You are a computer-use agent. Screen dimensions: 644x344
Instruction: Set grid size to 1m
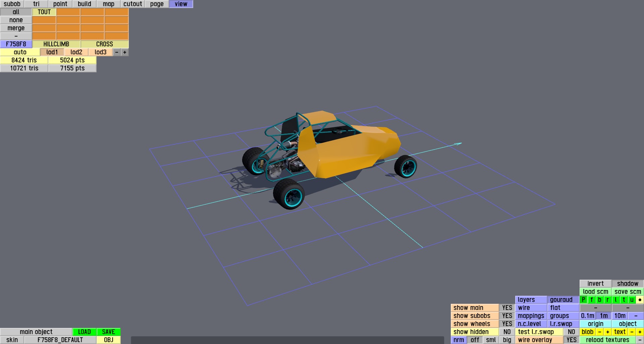coord(604,316)
